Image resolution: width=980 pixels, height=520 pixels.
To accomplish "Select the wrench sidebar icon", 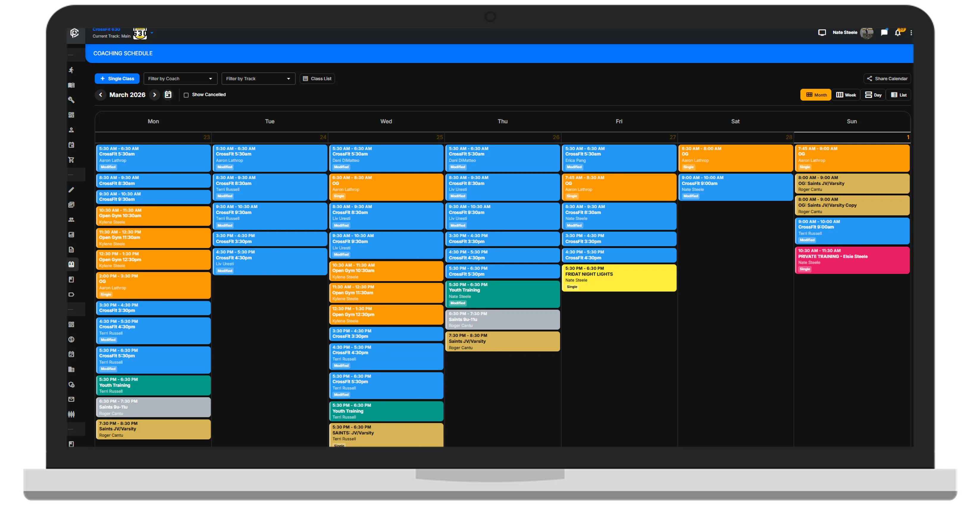I will (x=71, y=100).
